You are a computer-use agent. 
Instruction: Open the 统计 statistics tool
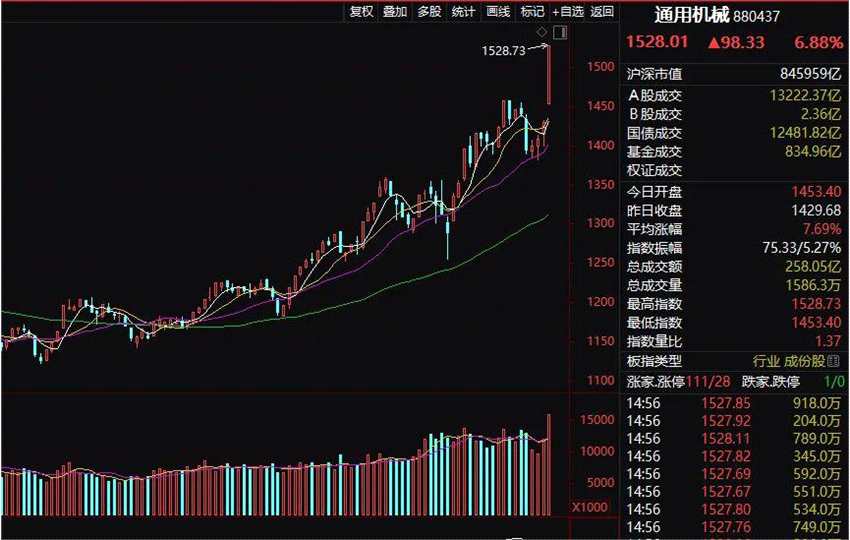[x=463, y=12]
